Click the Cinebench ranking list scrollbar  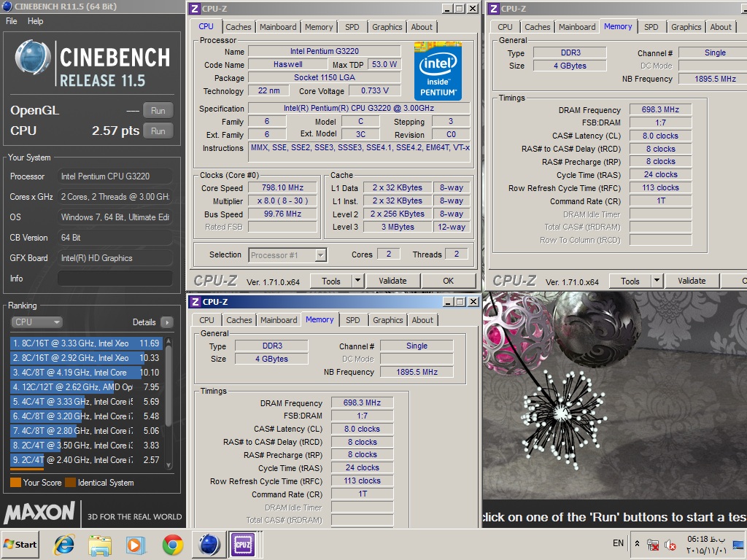coord(169,404)
